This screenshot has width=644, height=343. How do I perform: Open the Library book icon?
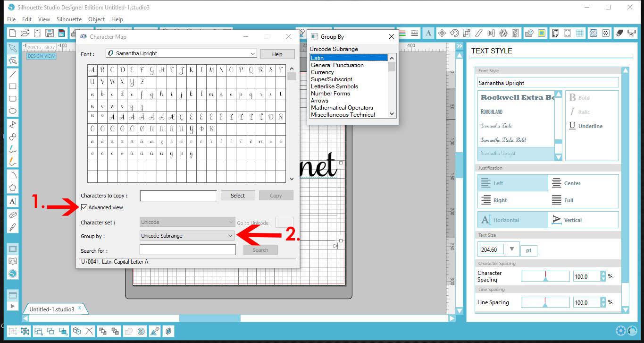pos(13,261)
